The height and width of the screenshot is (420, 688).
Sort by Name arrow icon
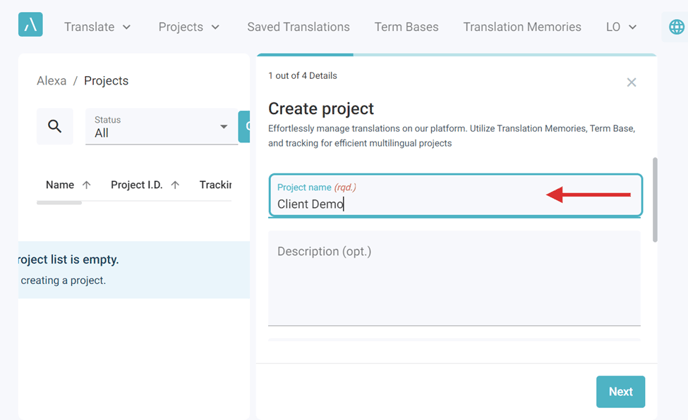86,185
